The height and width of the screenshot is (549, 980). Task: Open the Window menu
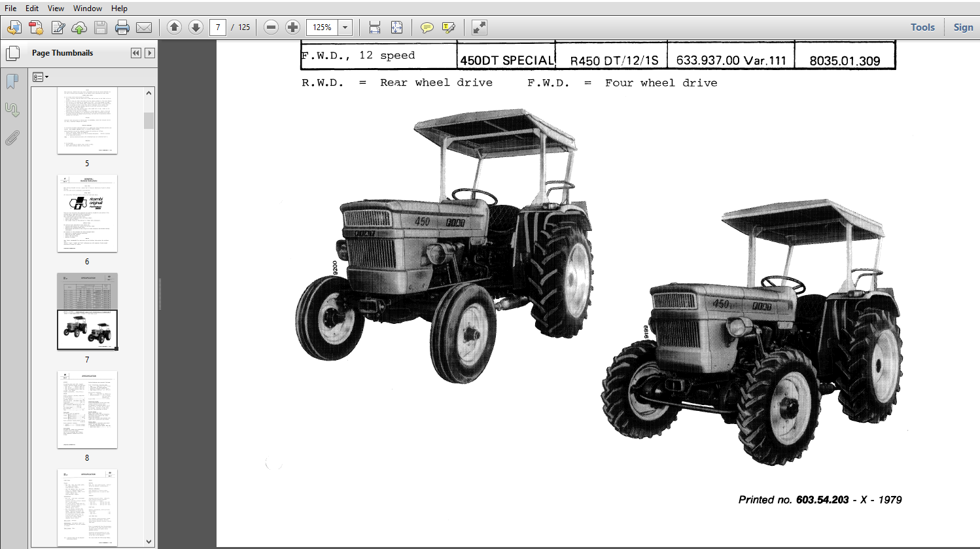(x=88, y=9)
